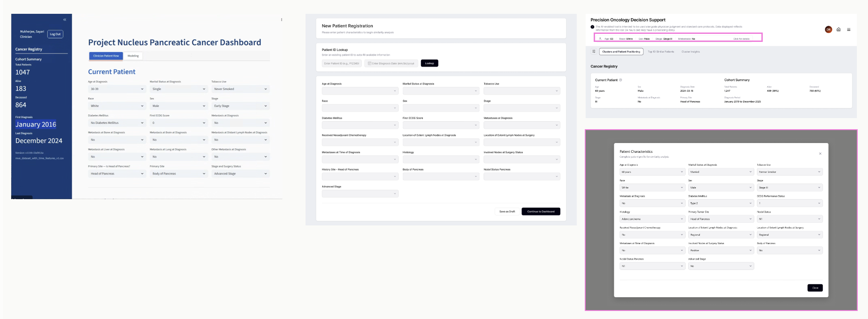This screenshot has width=868, height=319.
Task: Expand the First ECOG Score dropdown showing 0
Action: pos(178,123)
